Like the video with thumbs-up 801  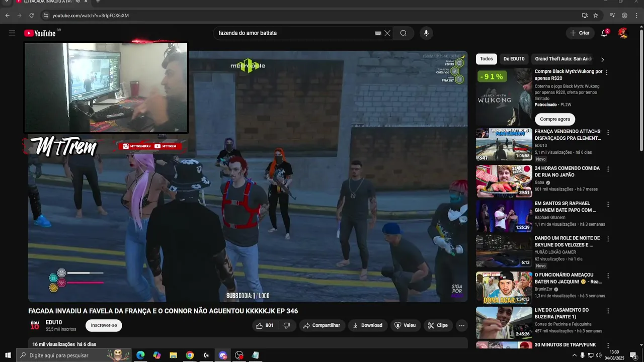[265, 325]
